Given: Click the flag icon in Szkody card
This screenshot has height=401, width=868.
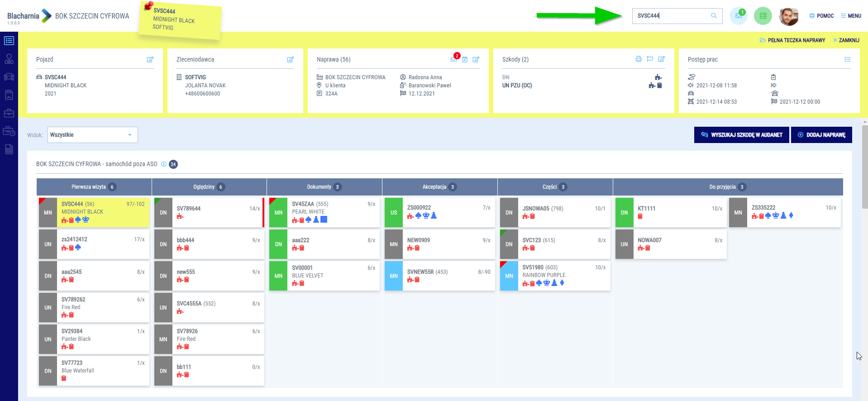Looking at the screenshot, I should [650, 59].
